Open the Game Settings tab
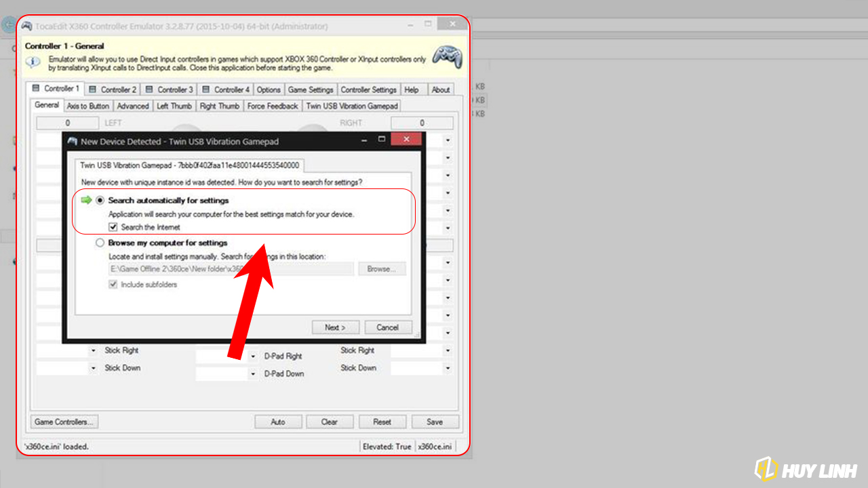Screen dimensions: 868x488 (311, 89)
